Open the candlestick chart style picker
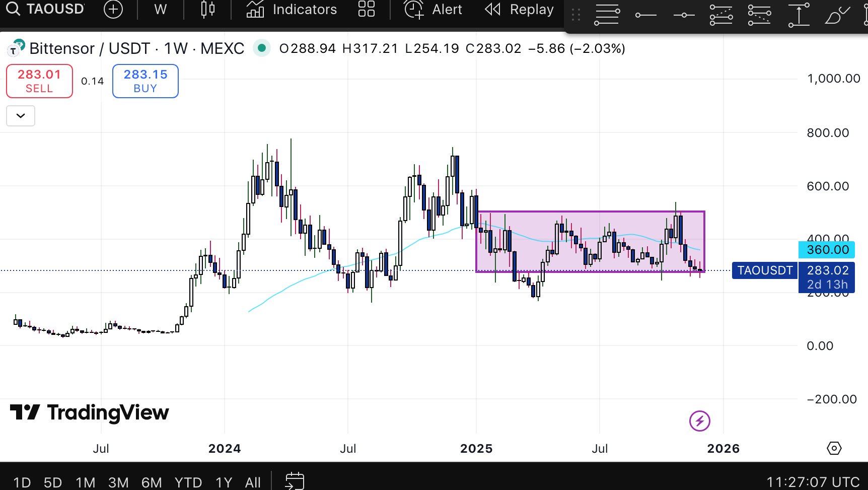 207,10
